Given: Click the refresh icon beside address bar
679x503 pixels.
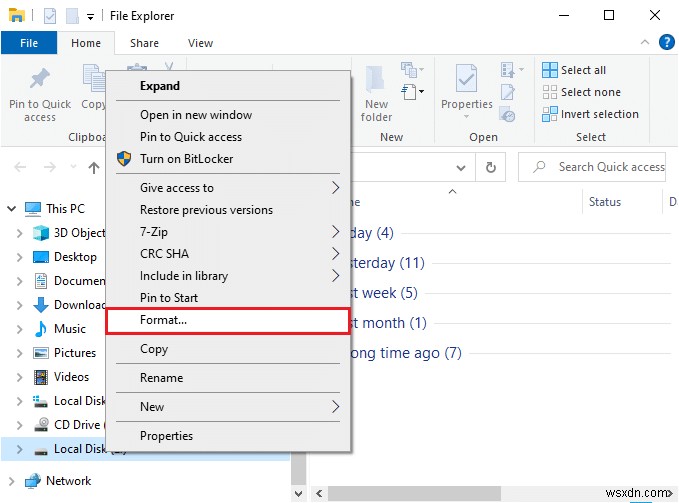Looking at the screenshot, I should 490,167.
